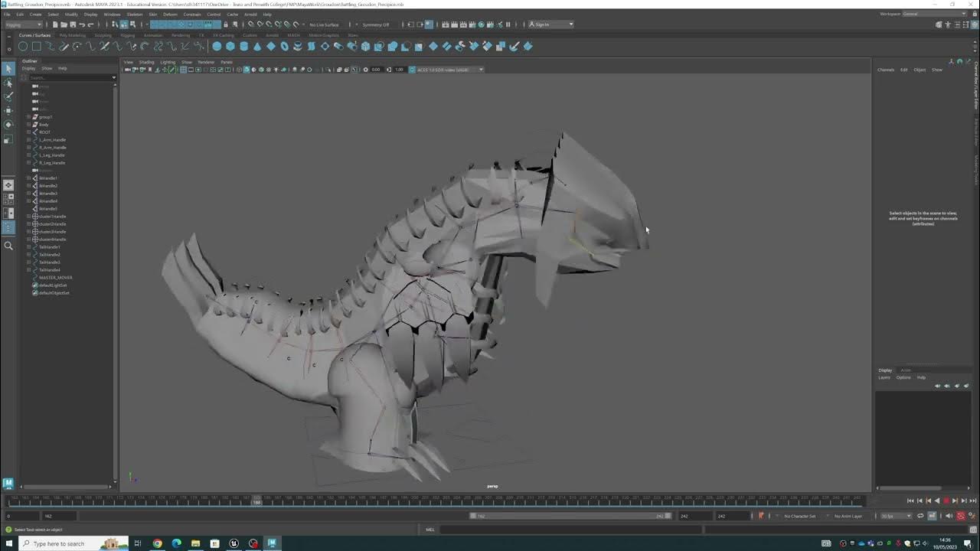This screenshot has width=980, height=551.
Task: Create a NURBS sphere from shelf
Action: (x=217, y=47)
